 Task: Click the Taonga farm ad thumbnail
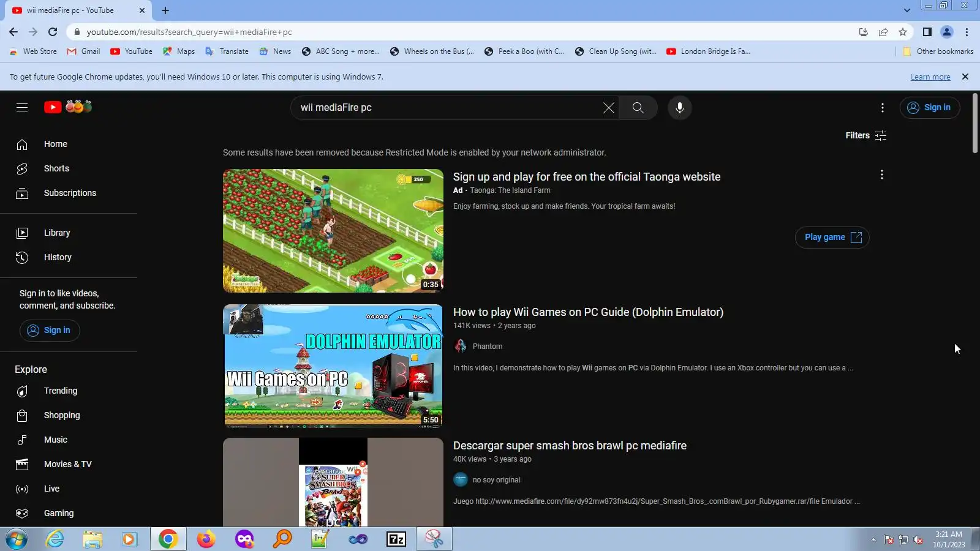[333, 231]
